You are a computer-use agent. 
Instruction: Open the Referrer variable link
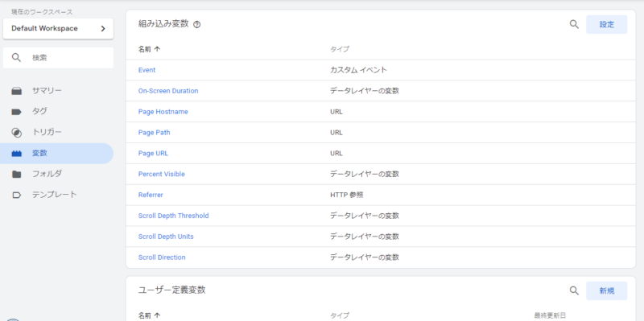click(151, 195)
